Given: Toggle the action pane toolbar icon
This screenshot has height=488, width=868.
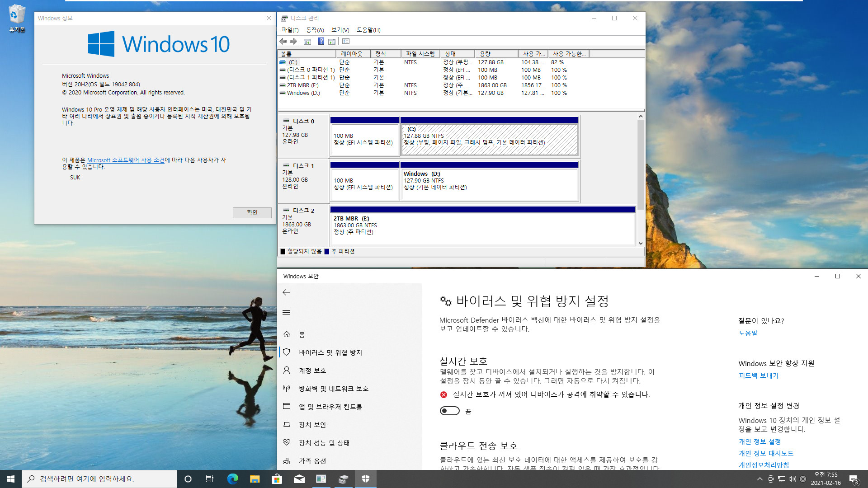Looking at the screenshot, I should click(332, 42).
